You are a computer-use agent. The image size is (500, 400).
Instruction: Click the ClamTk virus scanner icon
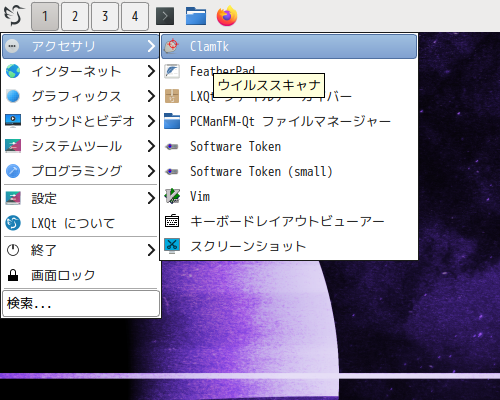(172, 46)
